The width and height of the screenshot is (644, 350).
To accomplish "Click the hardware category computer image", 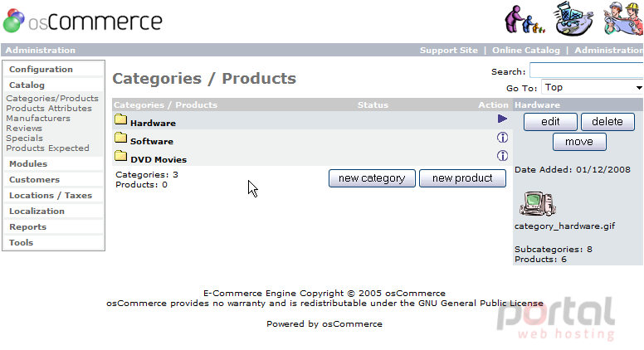I will point(538,203).
